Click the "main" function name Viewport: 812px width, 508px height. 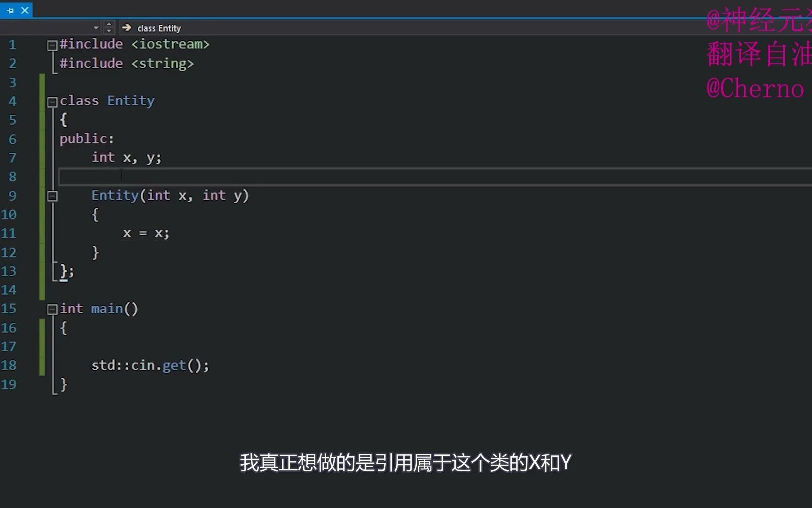pos(107,309)
